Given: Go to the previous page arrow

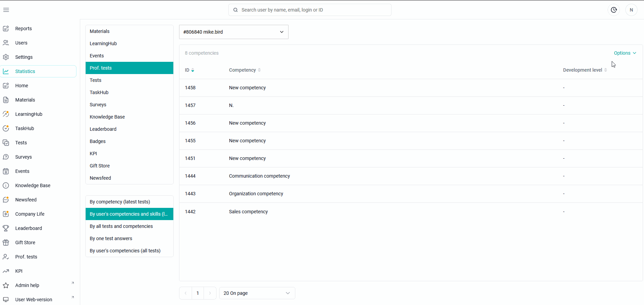Looking at the screenshot, I should pos(186,293).
